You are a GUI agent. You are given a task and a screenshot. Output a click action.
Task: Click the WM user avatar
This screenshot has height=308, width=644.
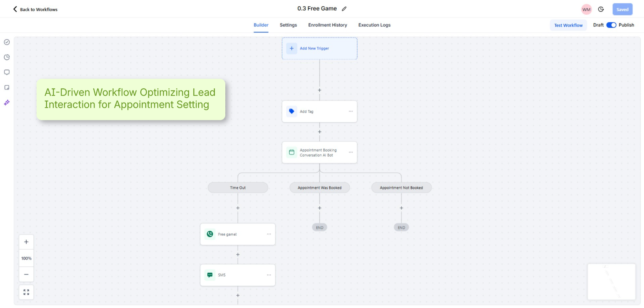click(x=586, y=9)
